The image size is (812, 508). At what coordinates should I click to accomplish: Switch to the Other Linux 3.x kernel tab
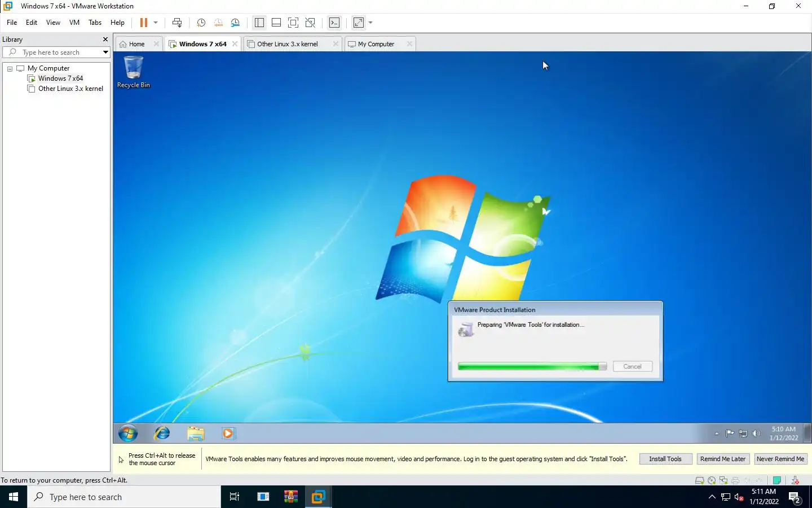coord(288,44)
